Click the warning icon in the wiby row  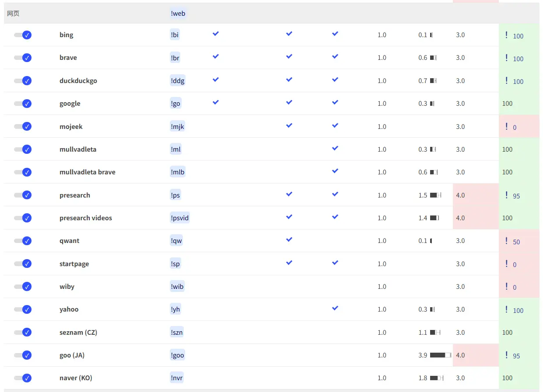click(x=506, y=287)
